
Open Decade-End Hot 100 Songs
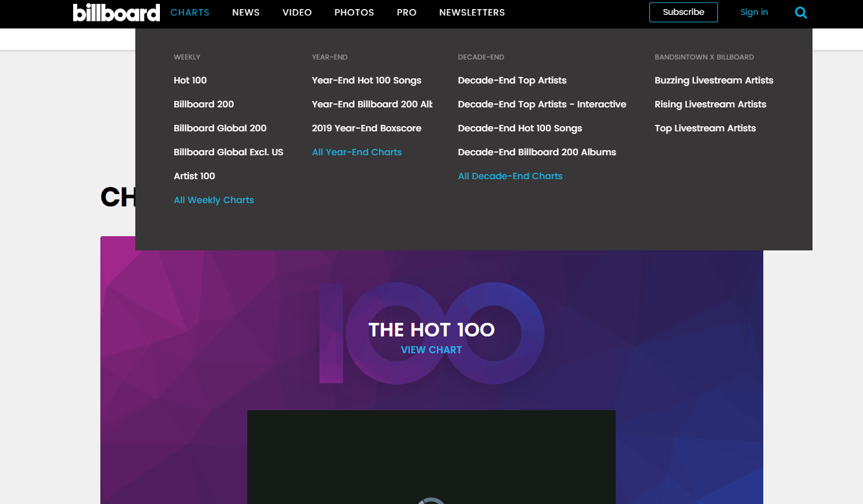520,128
